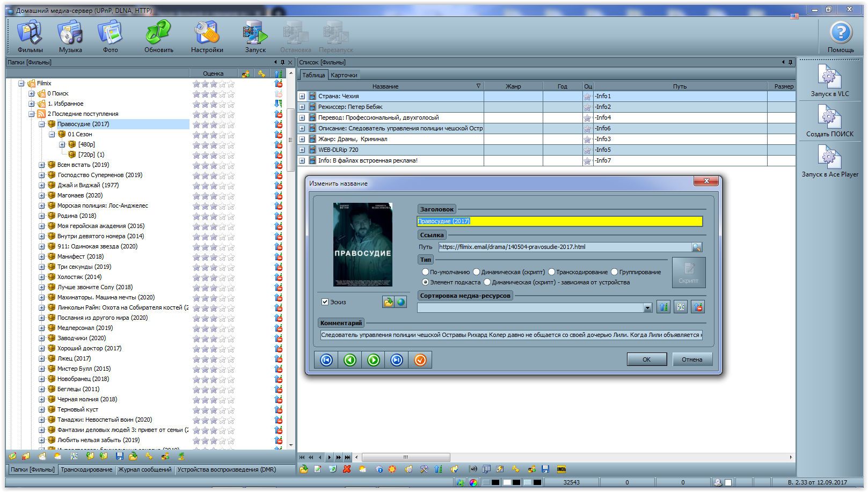This screenshot has height=492, width=868.
Task: Switch to the Карточки tab
Action: coord(344,75)
